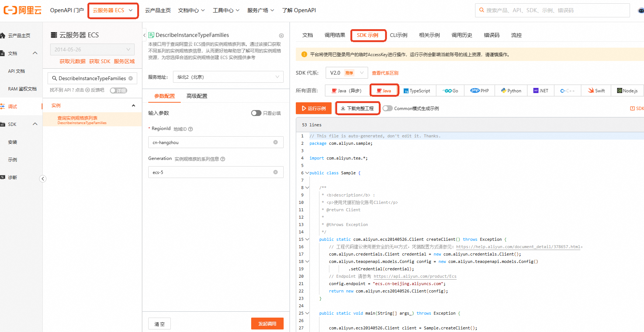Viewport: 644px width, 332px height.
Task: Select the Python language option
Action: (x=511, y=90)
